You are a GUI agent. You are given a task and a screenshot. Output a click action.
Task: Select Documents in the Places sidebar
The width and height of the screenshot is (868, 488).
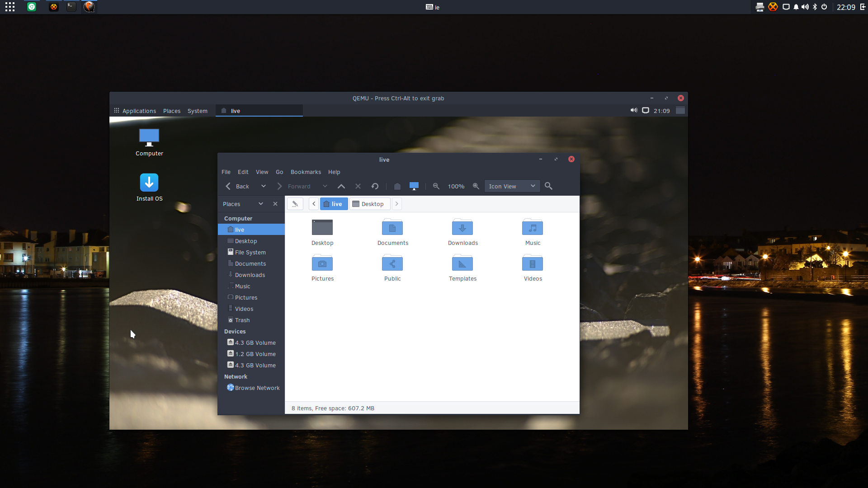pyautogui.click(x=251, y=264)
